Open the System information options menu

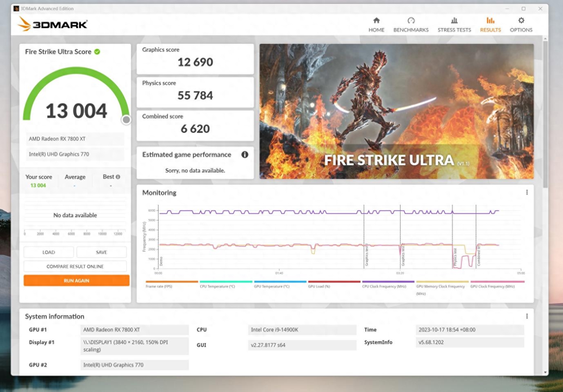pyautogui.click(x=527, y=316)
